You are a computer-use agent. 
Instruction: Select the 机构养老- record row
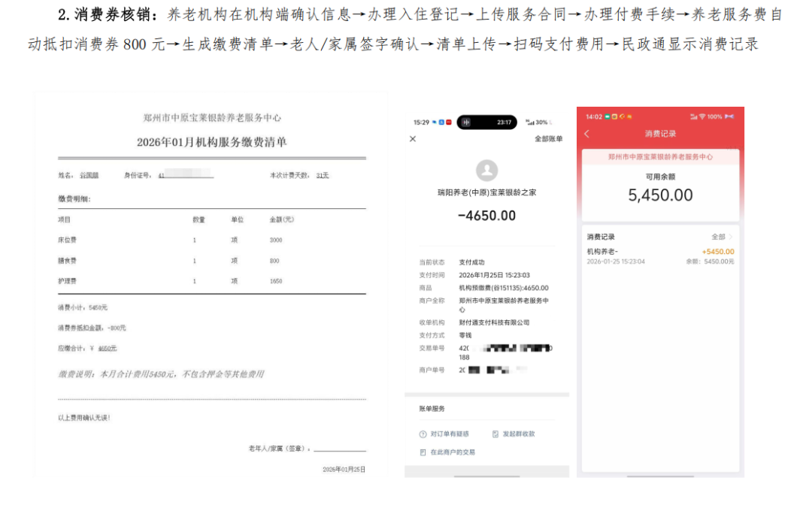[660, 256]
